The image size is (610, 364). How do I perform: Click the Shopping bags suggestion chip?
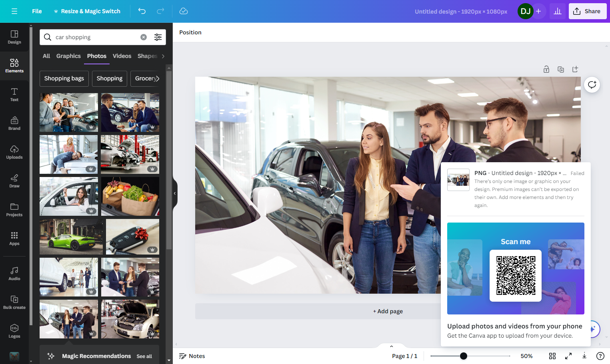tap(64, 79)
